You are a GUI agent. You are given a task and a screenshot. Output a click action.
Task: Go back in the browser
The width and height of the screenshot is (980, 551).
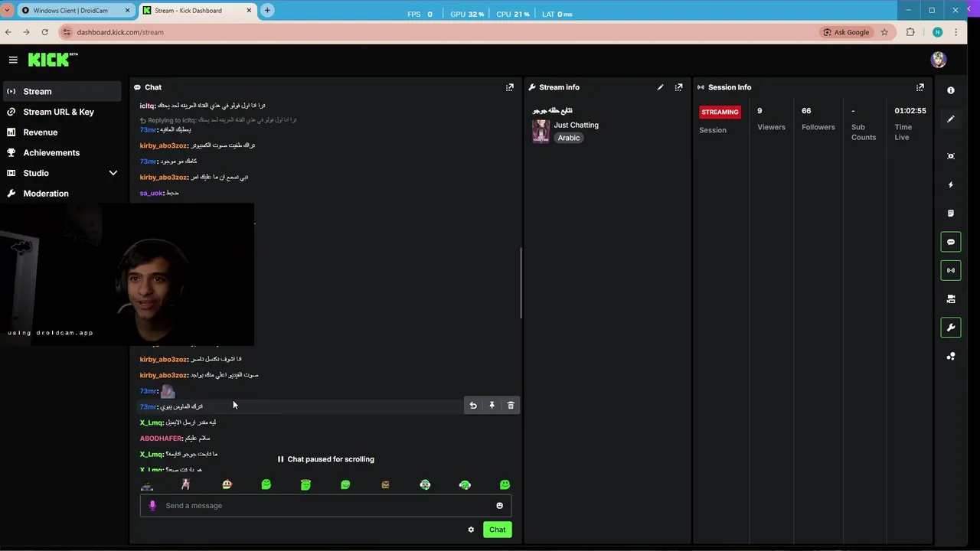pyautogui.click(x=8, y=32)
